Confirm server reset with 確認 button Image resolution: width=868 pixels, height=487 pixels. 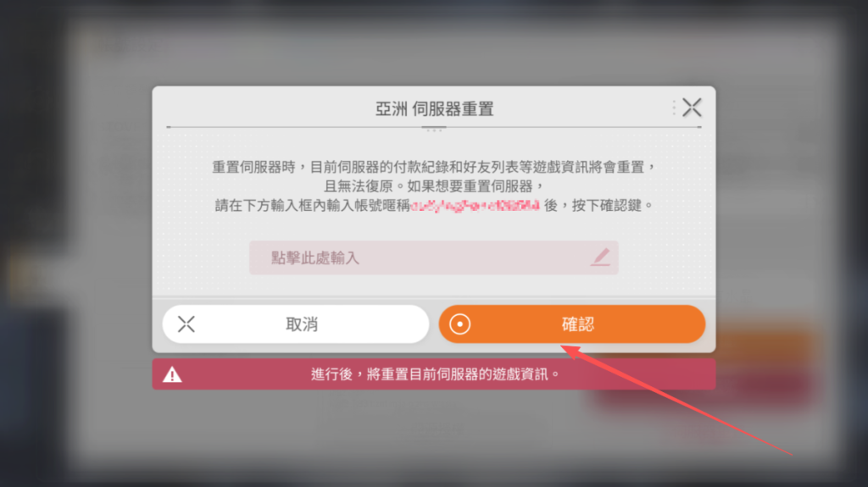[x=572, y=324]
